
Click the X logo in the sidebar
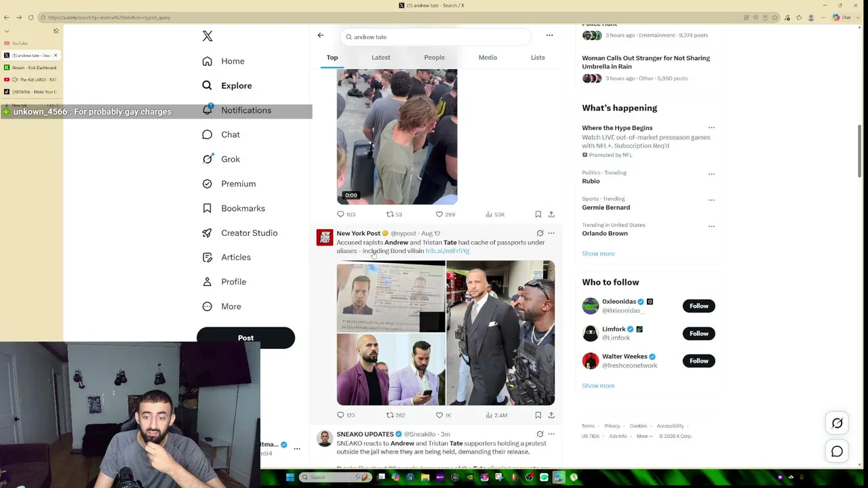(208, 36)
